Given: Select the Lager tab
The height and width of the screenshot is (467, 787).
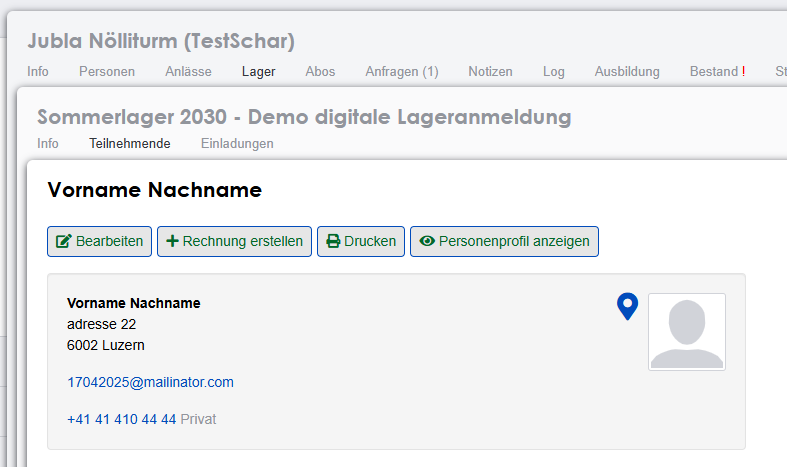Looking at the screenshot, I should click(x=258, y=71).
